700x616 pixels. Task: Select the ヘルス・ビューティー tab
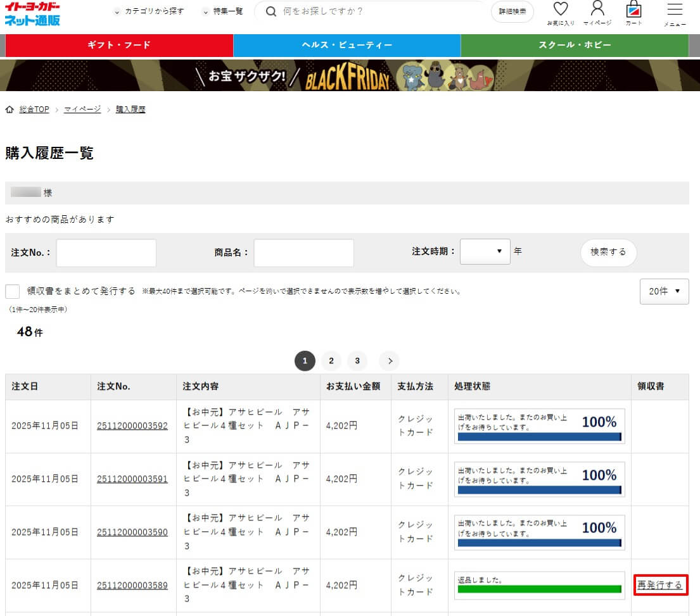[x=347, y=46]
